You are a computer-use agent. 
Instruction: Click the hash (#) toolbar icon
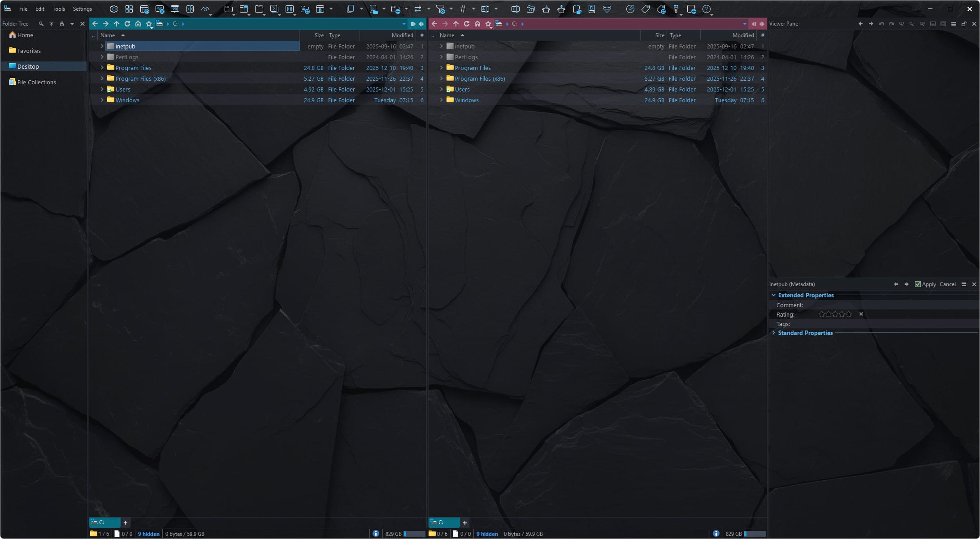click(463, 9)
